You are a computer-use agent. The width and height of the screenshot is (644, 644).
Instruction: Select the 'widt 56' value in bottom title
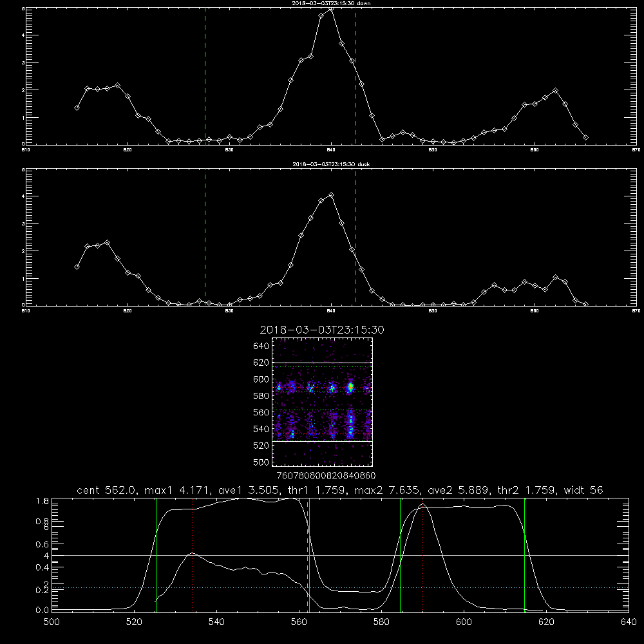(x=583, y=490)
